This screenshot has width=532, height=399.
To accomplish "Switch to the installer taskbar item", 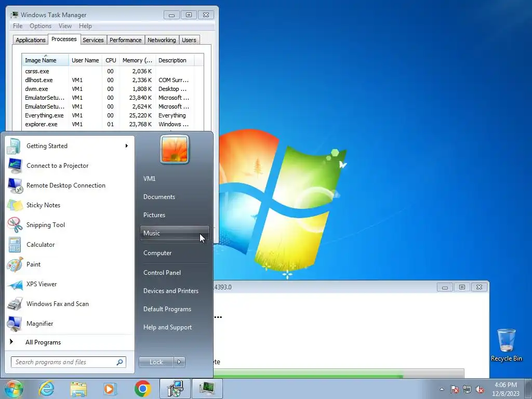I will (176, 389).
